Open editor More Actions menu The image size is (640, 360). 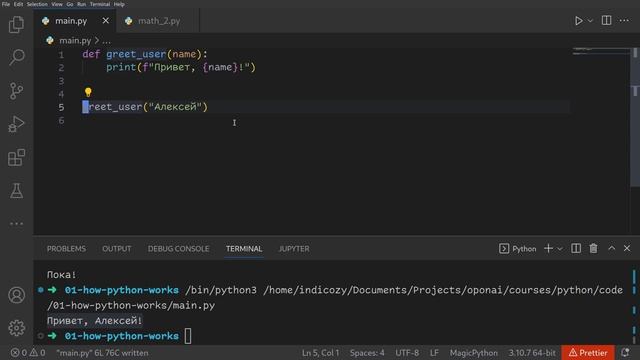[624, 20]
